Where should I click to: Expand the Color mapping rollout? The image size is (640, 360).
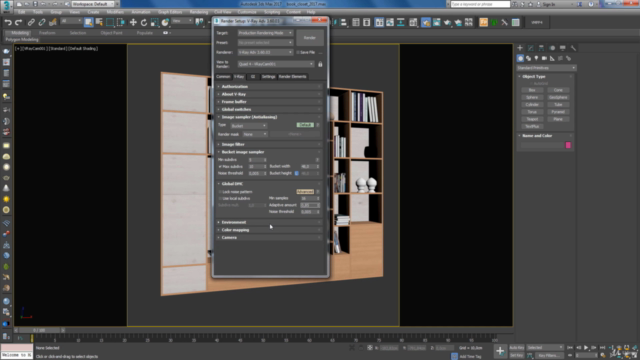(269, 230)
